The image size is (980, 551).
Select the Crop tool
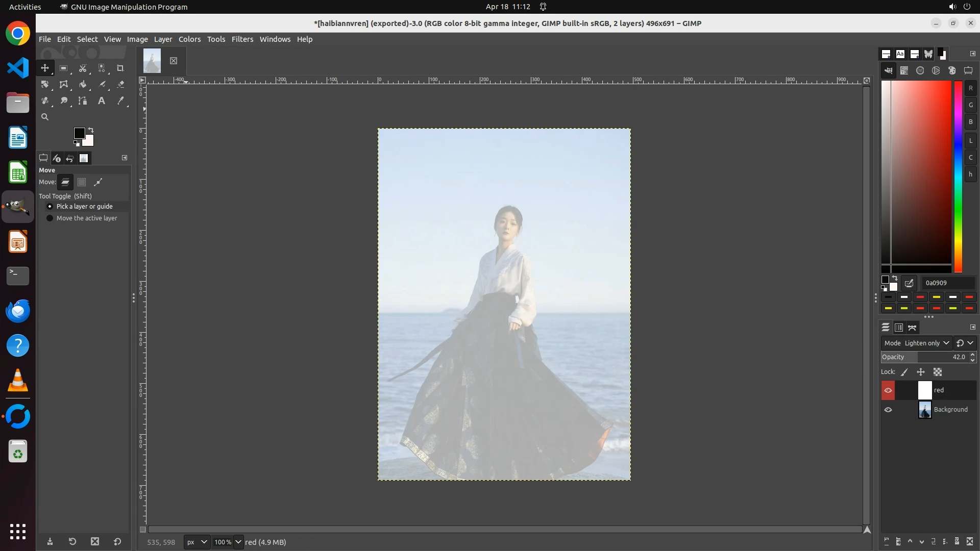120,68
